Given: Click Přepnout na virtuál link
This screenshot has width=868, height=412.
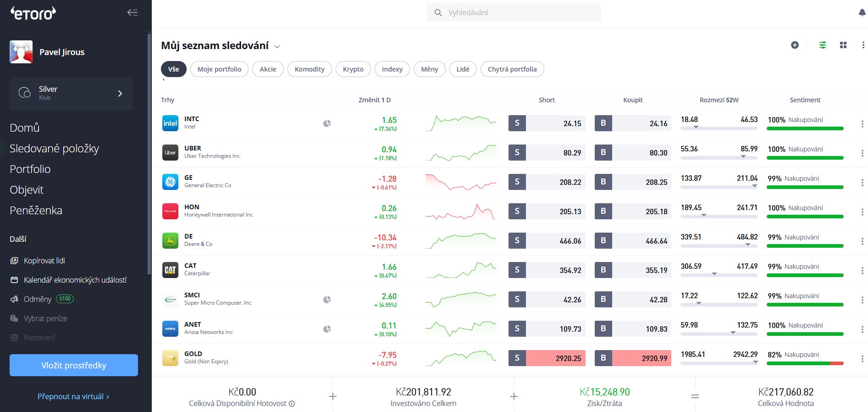Looking at the screenshot, I should click(73, 396).
